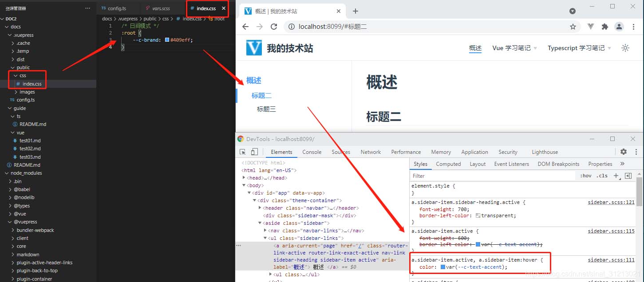Click the Filter input in Styles pane
The image size is (644, 282).
(x=493, y=176)
